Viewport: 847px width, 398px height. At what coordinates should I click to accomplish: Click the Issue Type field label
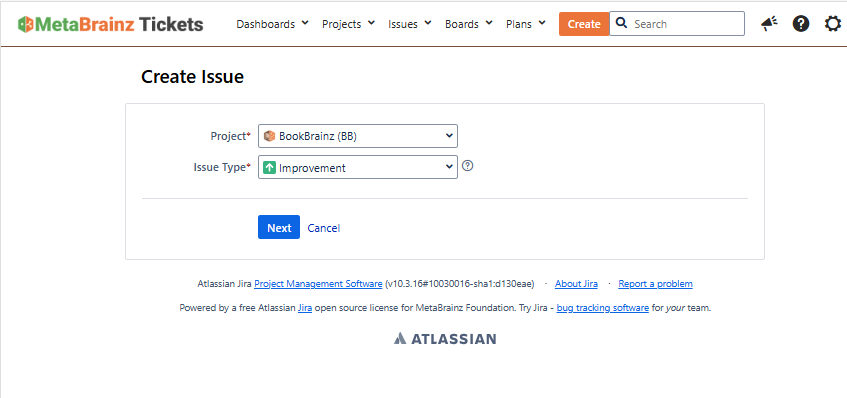(222, 167)
